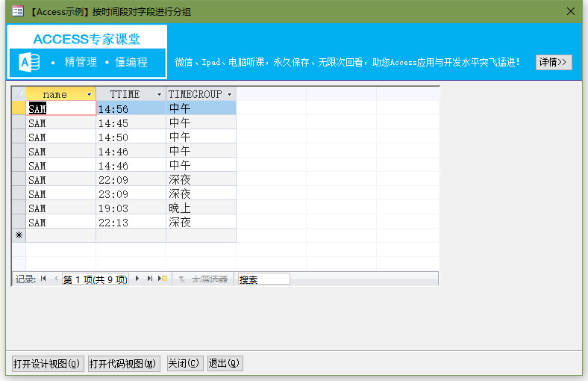Select the 14:45 time cell
This screenshot has width=588, height=381.
(x=131, y=123)
